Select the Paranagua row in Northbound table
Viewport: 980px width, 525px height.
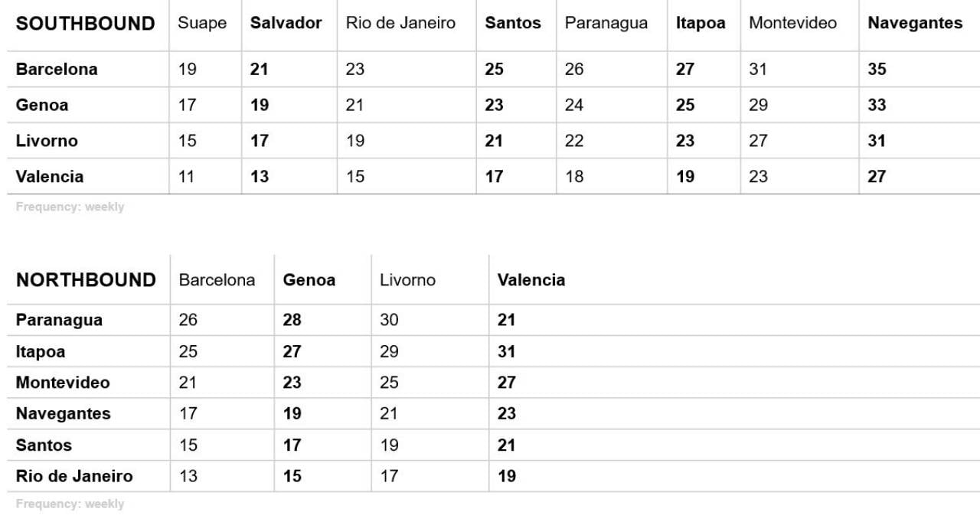(x=490, y=320)
